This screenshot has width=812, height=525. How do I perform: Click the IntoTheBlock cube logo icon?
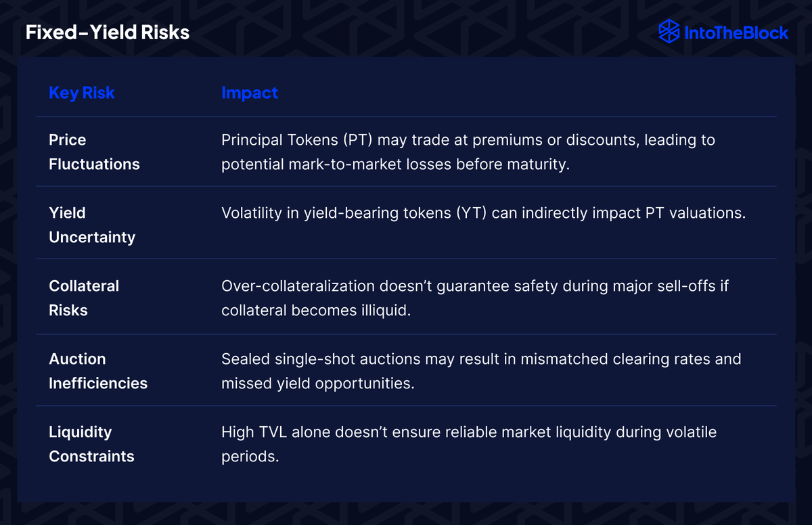[x=669, y=32]
